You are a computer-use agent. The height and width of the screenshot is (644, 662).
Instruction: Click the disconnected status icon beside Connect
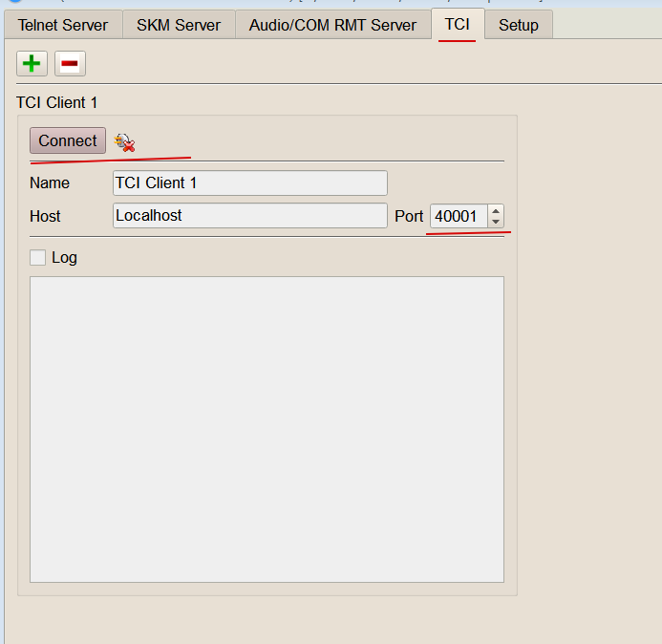(x=124, y=142)
